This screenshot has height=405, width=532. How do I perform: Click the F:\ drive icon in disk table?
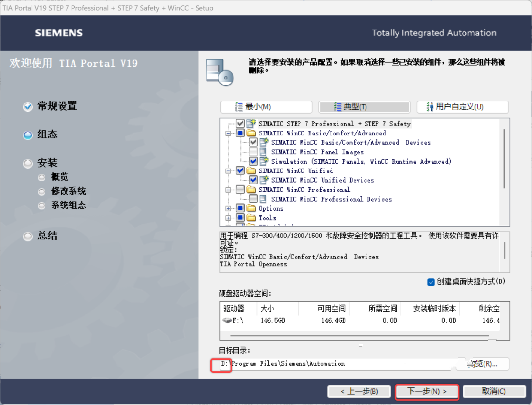pos(227,320)
